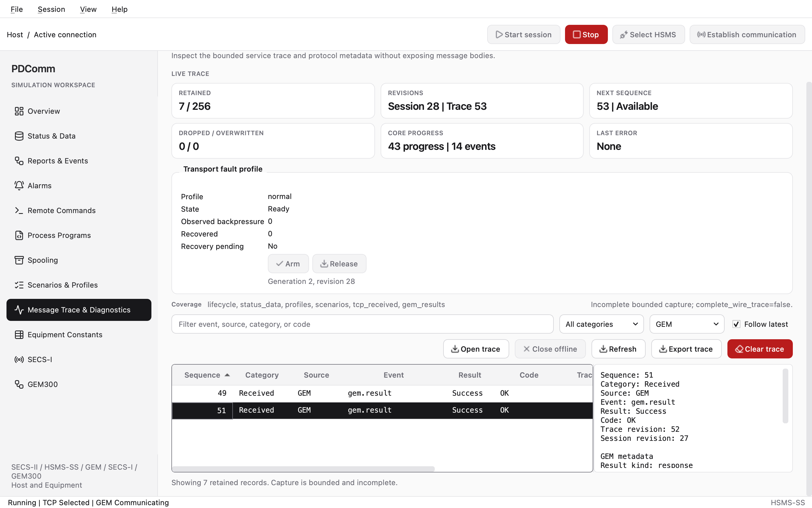Click the Alarms bell icon
The height and width of the screenshot is (508, 812).
click(19, 186)
